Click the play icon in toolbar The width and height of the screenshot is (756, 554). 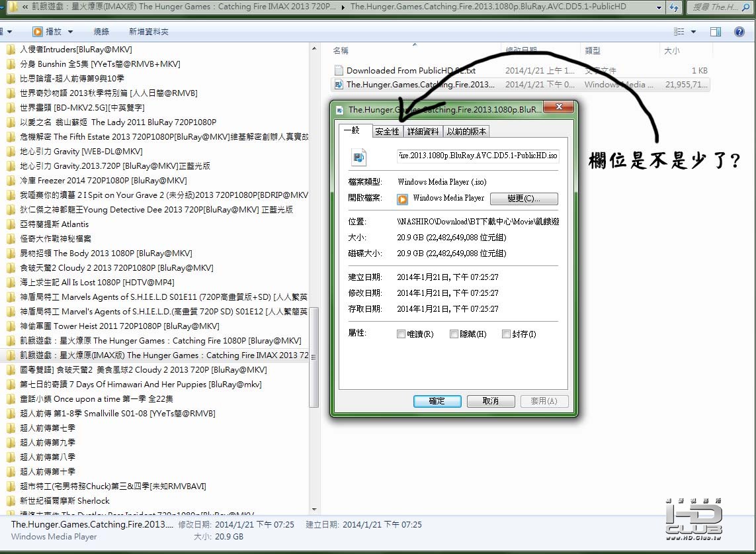pos(38,32)
